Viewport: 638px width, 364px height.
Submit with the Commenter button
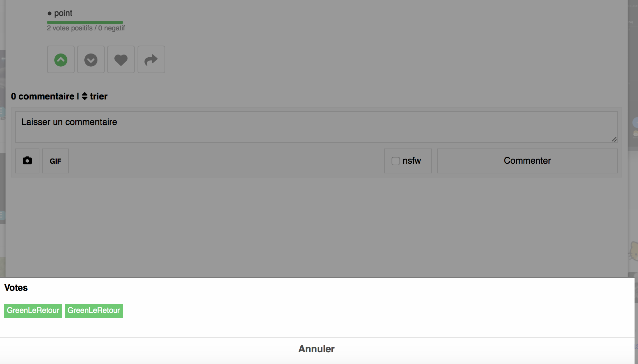click(527, 161)
